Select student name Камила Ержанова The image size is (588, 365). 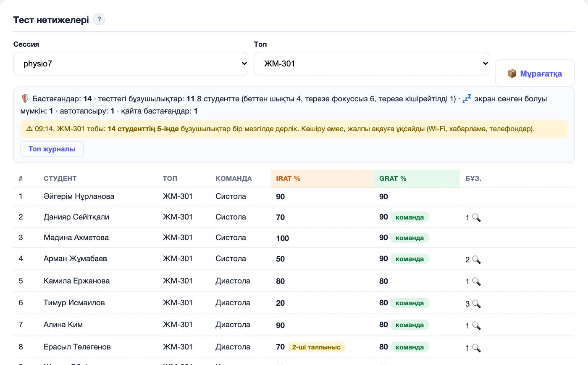pyautogui.click(x=77, y=281)
